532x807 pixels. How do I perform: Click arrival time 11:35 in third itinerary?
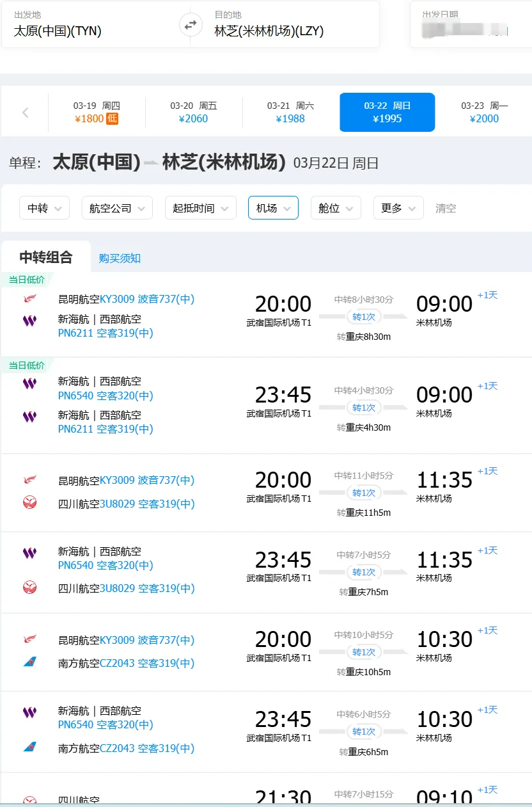point(444,480)
